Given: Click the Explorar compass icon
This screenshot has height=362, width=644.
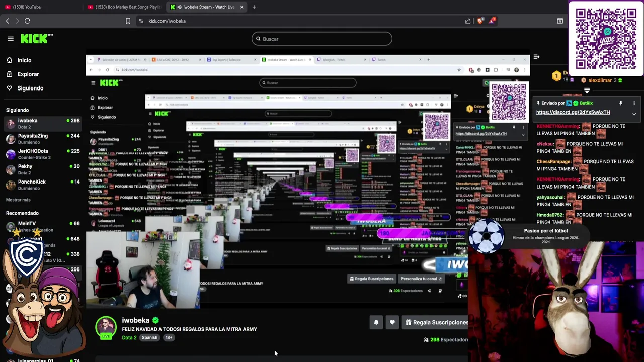Looking at the screenshot, I should coord(9,74).
